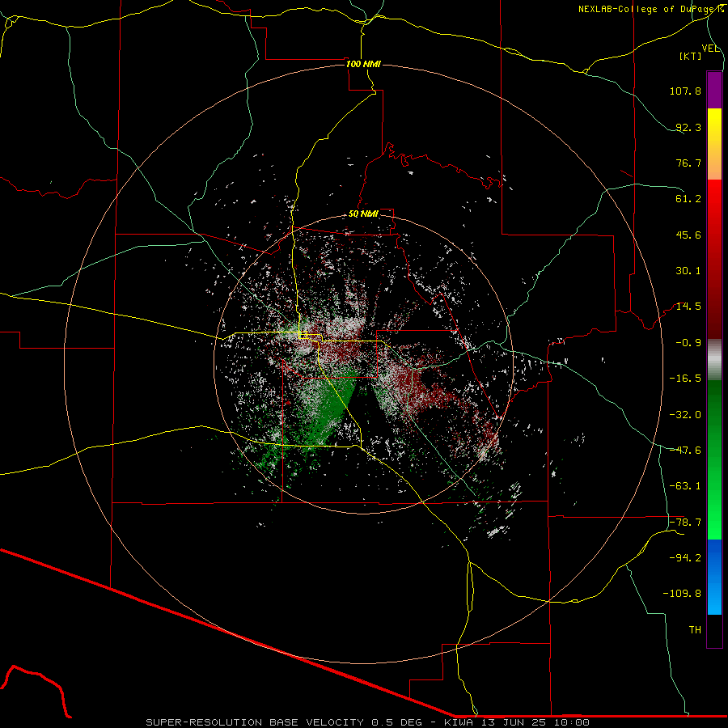This screenshot has width=728, height=728.
Task: Click the 107.8 velocity scale value
Action: pos(685,91)
